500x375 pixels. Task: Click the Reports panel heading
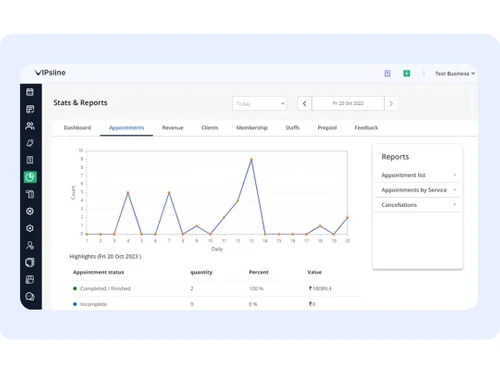click(395, 157)
